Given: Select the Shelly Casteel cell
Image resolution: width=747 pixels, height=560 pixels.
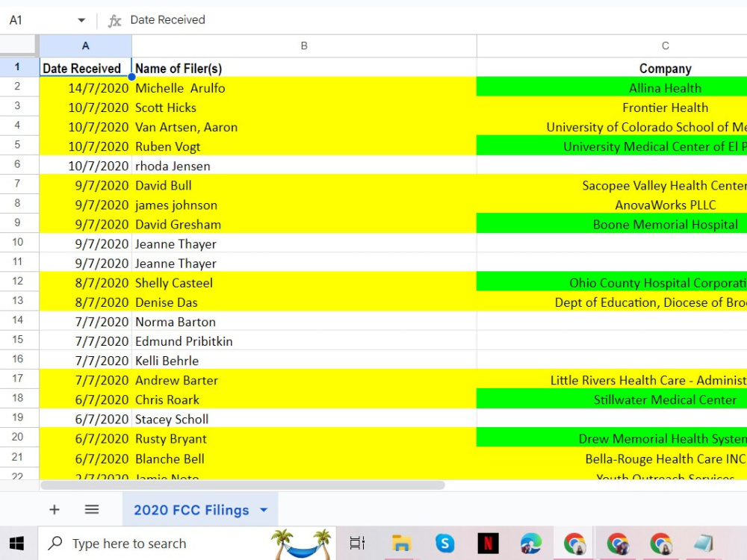Looking at the screenshot, I should tap(304, 282).
